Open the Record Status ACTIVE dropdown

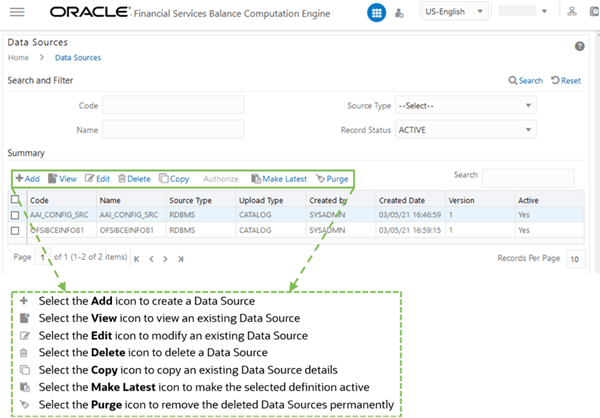click(x=466, y=130)
